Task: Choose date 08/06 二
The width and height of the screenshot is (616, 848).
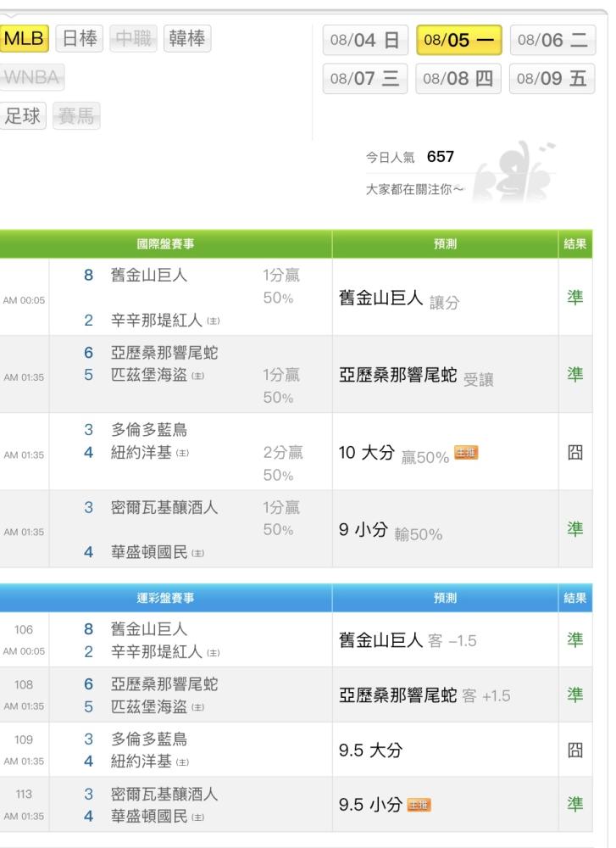Action: (x=552, y=40)
